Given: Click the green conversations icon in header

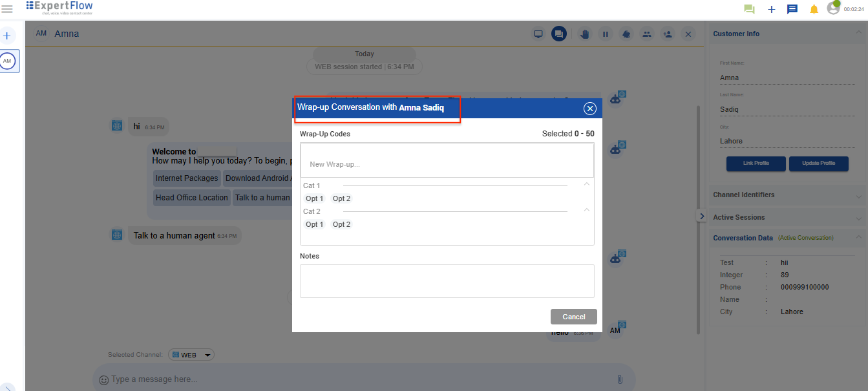Looking at the screenshot, I should (x=749, y=9).
